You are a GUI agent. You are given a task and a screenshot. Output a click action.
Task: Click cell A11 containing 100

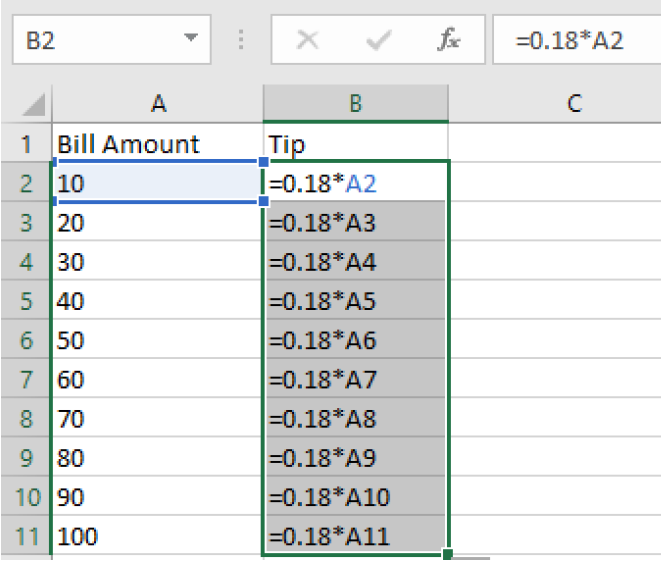[158, 535]
